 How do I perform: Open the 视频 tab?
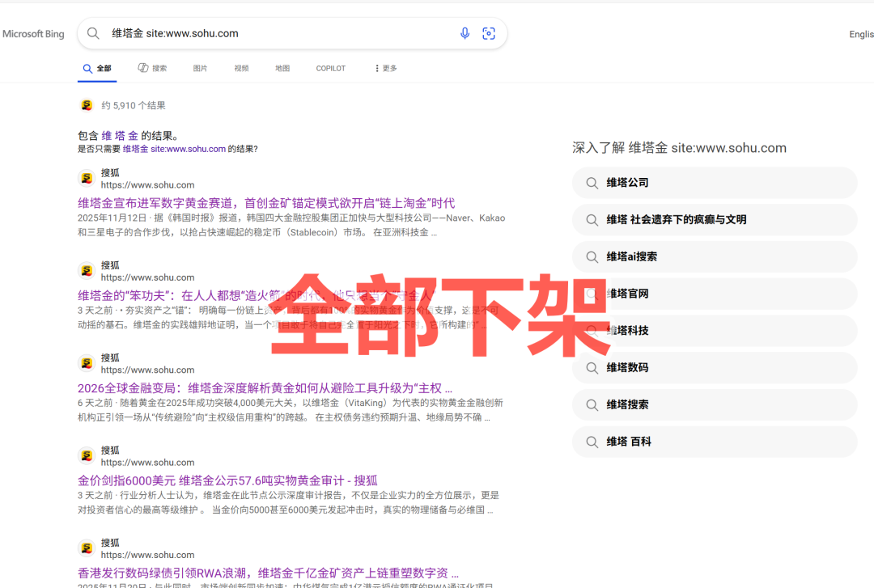[x=241, y=68]
